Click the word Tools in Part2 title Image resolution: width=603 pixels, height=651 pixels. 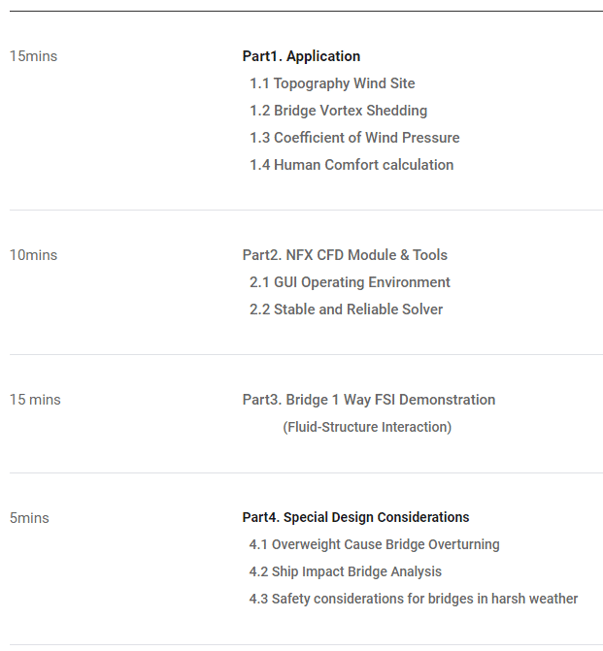pos(430,255)
